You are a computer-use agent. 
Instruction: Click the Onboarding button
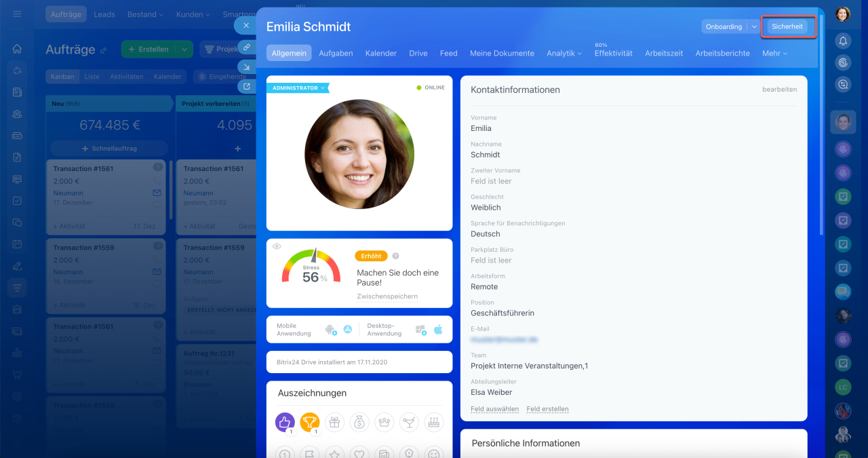tap(724, 26)
